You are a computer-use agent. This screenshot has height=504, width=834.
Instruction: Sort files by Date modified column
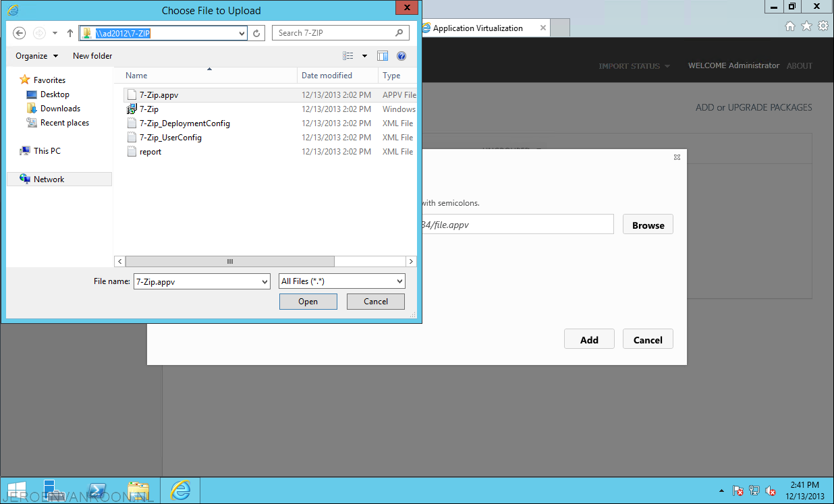pos(337,76)
